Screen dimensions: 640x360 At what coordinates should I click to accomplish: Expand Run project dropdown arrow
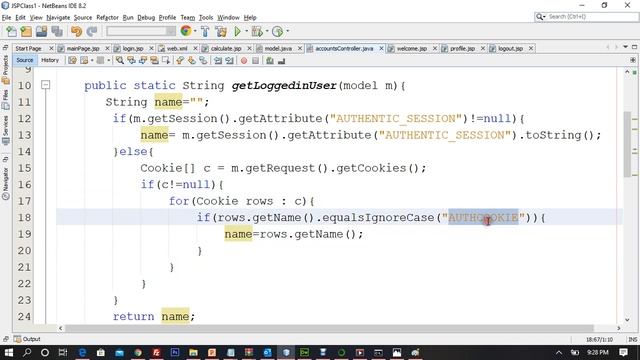click(x=247, y=31)
